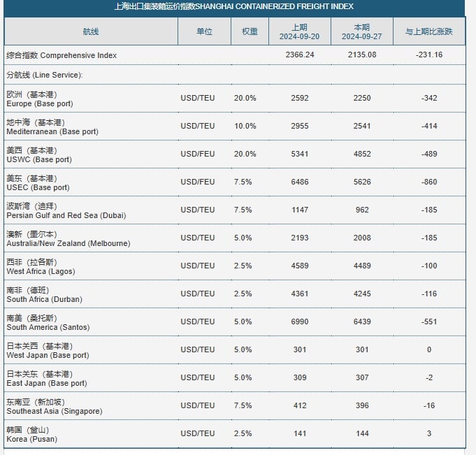Click the 航线 column header
The height and width of the screenshot is (455, 476).
(x=91, y=31)
